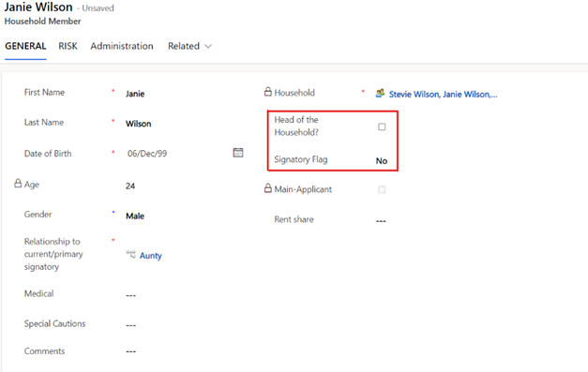Switch to the RISK tab
This screenshot has width=588, height=372.
pos(68,46)
